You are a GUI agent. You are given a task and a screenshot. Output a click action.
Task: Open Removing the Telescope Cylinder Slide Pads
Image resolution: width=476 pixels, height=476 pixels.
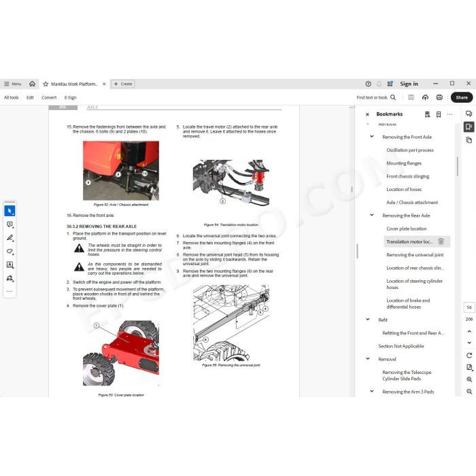tap(407, 375)
